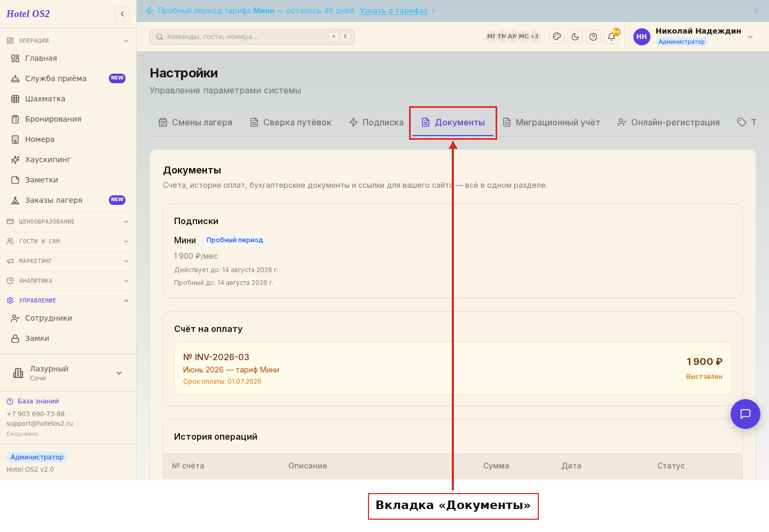Open Служба приёма section
The height and width of the screenshot is (532, 769).
point(68,78)
